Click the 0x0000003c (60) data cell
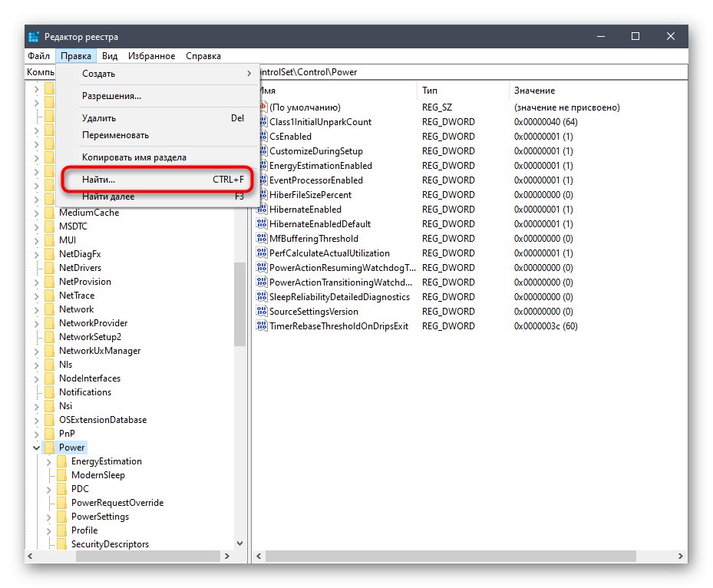The width and height of the screenshot is (713, 588). (x=546, y=326)
